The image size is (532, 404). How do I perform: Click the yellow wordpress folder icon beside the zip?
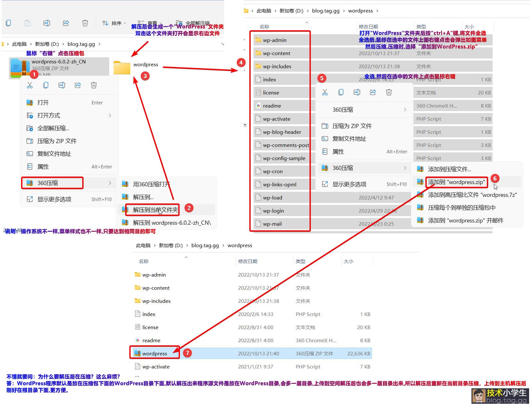[x=122, y=68]
